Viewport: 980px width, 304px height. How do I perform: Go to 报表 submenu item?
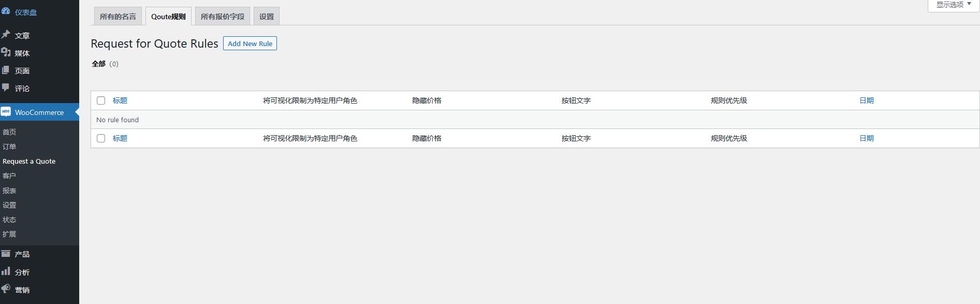[9, 191]
